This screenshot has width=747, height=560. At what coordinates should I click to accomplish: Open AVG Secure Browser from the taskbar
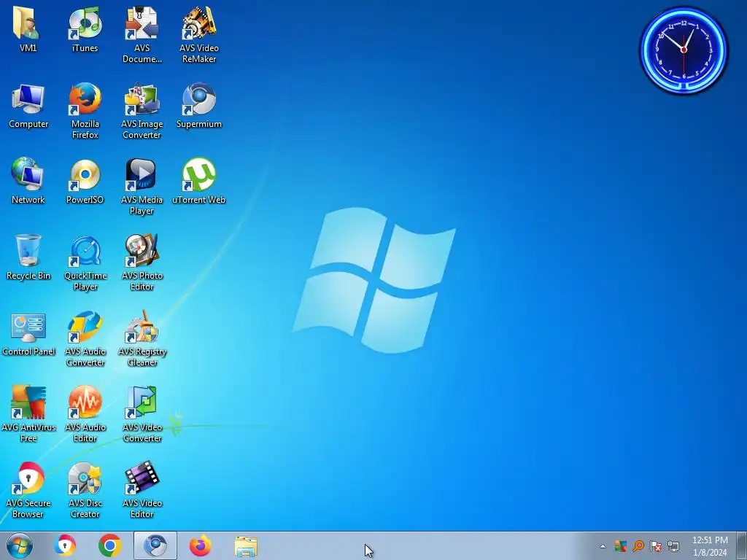[x=65, y=545]
